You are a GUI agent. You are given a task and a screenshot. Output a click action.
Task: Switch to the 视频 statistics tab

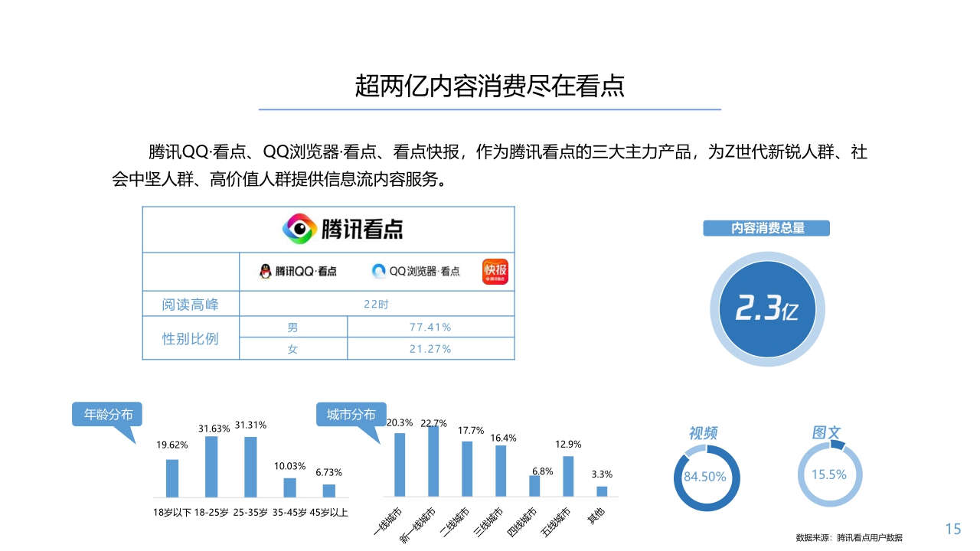pos(704,432)
